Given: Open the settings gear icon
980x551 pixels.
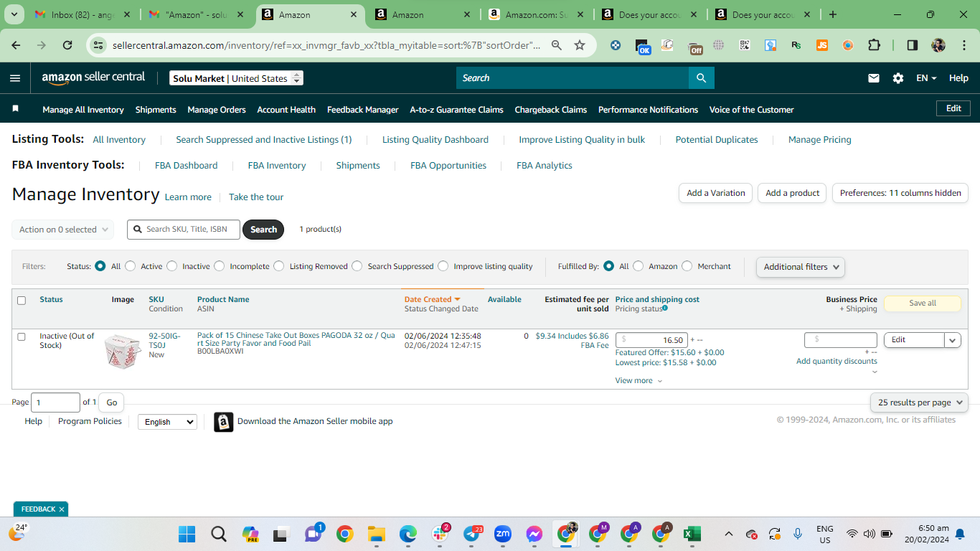Looking at the screenshot, I should (898, 78).
